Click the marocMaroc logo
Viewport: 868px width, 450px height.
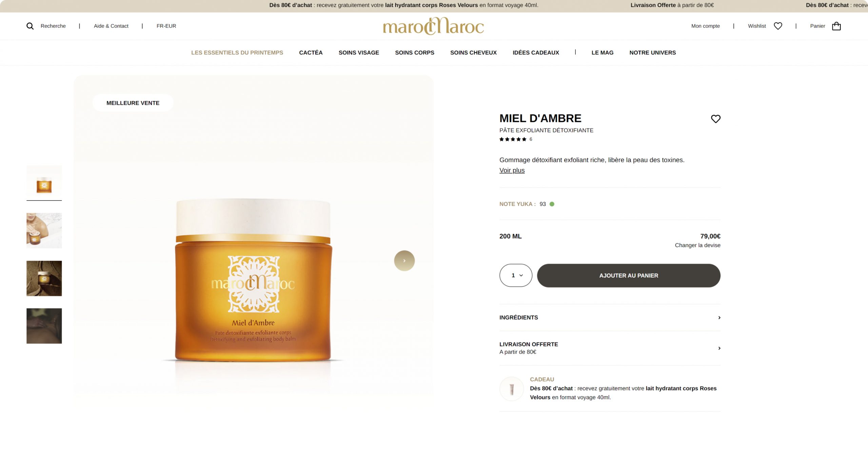[433, 26]
